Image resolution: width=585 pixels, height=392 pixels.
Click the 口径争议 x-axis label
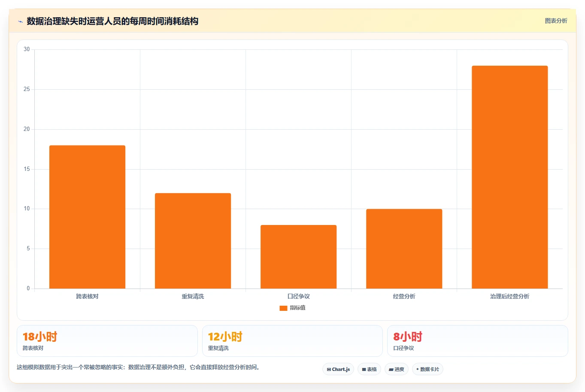tap(298, 296)
